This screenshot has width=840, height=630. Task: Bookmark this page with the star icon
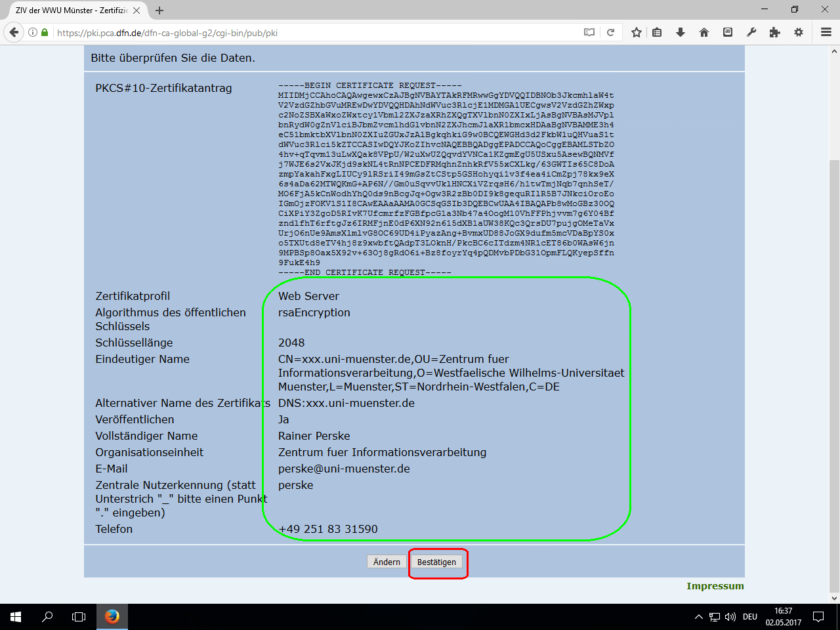[636, 32]
